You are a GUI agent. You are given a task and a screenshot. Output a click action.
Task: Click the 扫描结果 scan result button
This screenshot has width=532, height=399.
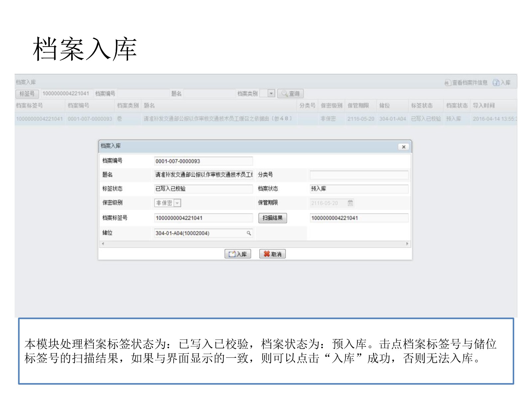coord(272,218)
